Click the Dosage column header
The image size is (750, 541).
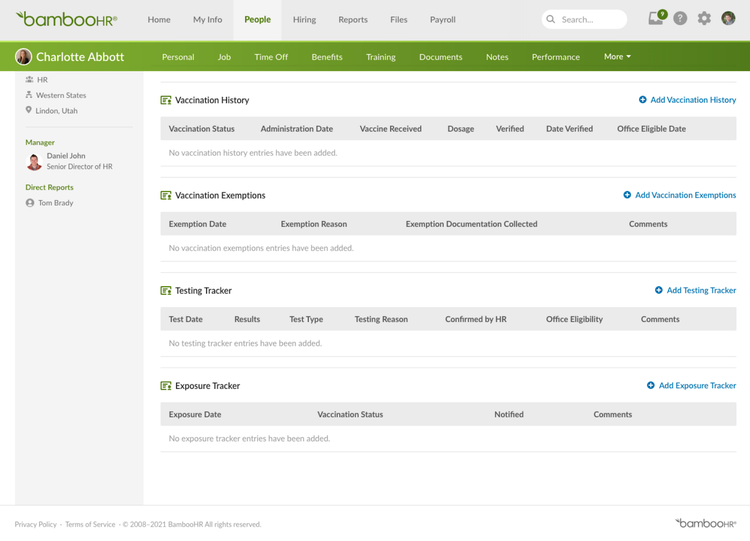pos(461,129)
